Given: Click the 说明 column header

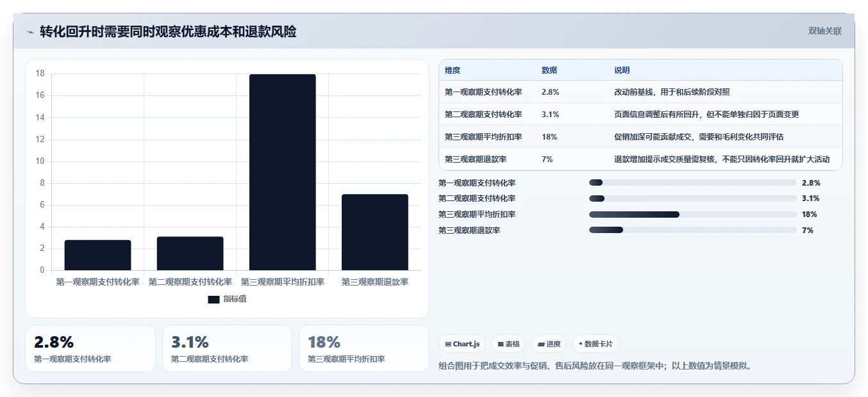Looking at the screenshot, I should (x=622, y=70).
